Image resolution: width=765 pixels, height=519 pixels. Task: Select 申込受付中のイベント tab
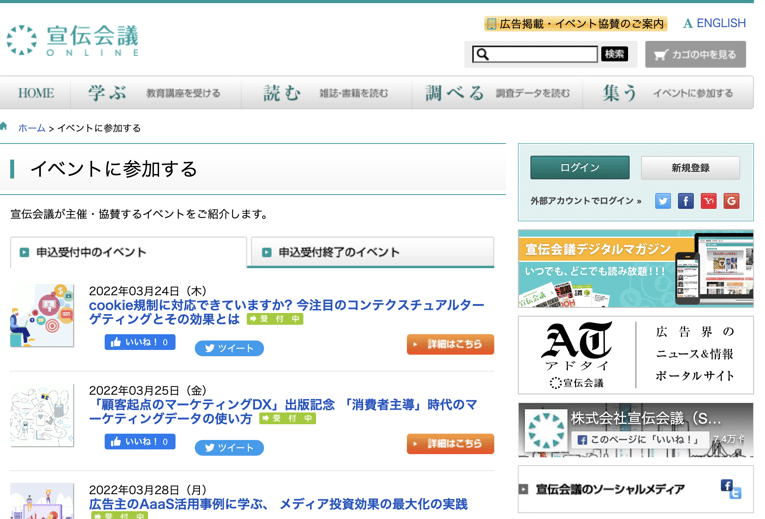pyautogui.click(x=128, y=252)
